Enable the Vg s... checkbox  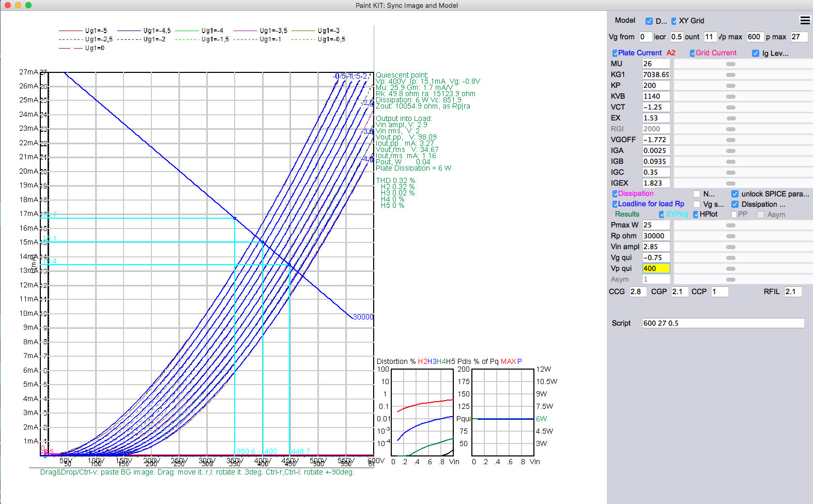697,204
